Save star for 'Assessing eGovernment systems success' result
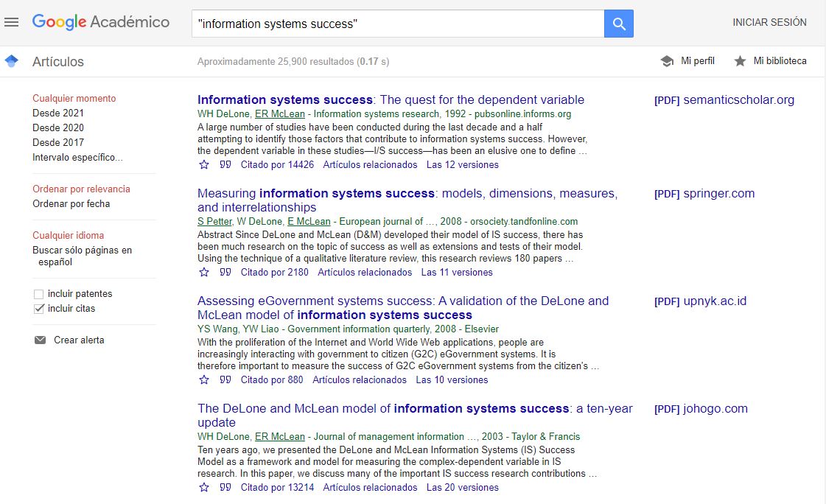 point(204,379)
